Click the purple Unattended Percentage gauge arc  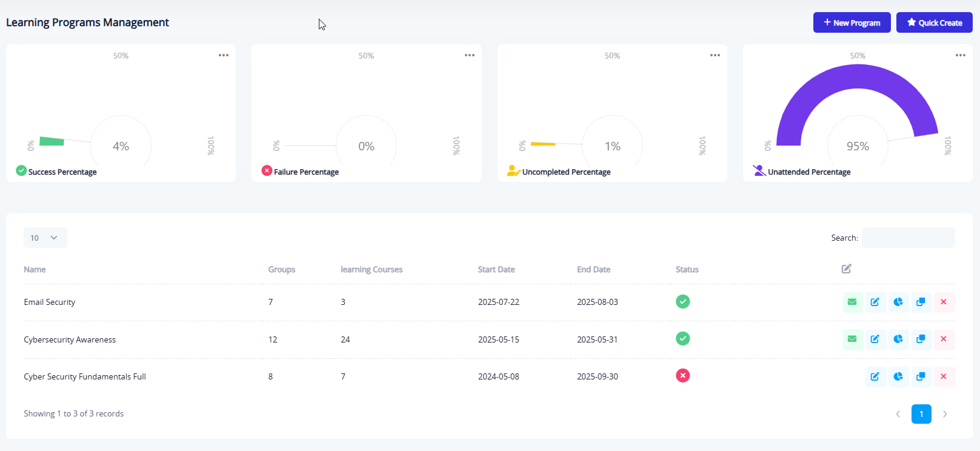857,79
